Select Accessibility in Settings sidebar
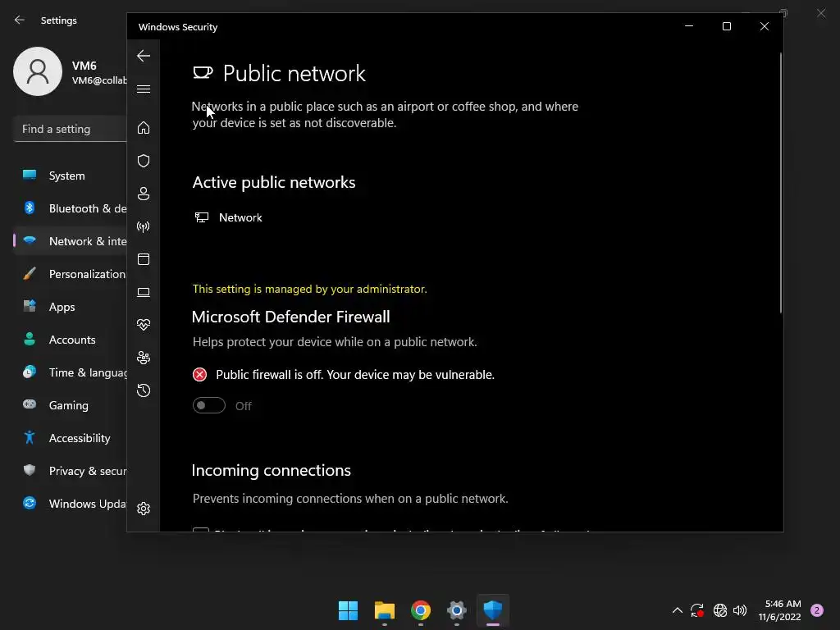This screenshot has height=630, width=840. pos(70,438)
